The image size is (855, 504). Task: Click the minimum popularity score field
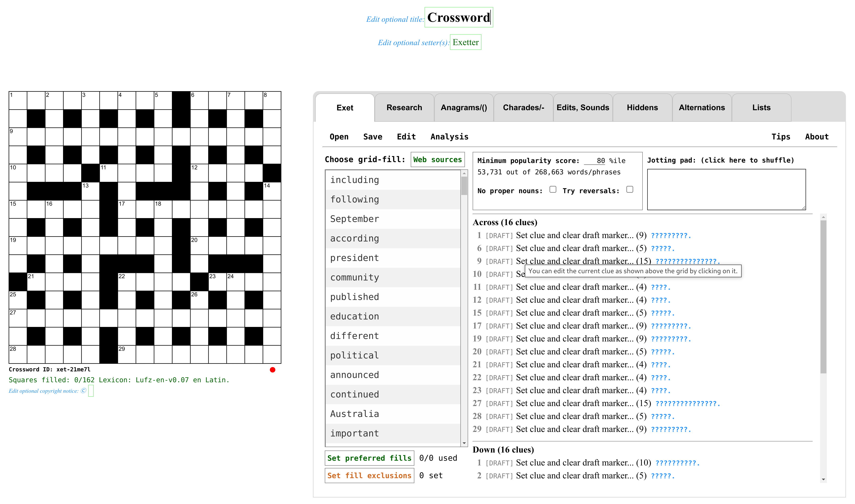click(595, 161)
